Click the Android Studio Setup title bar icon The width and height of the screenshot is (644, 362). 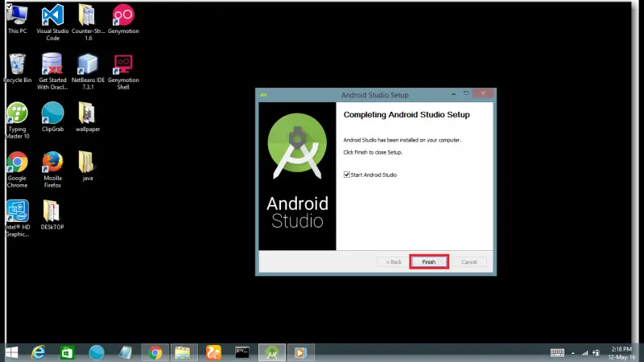click(263, 95)
